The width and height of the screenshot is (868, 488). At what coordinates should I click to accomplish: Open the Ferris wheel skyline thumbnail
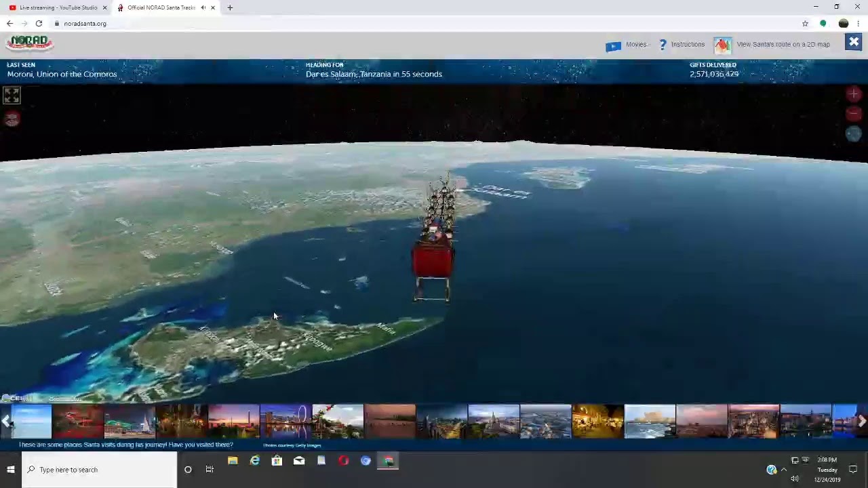pos(285,422)
